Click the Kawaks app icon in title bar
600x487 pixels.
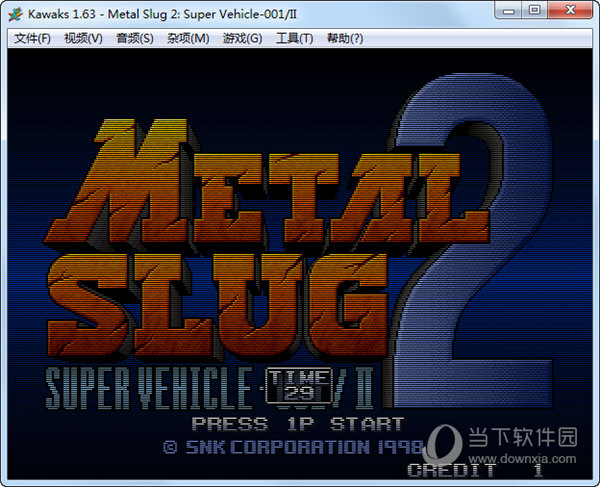coord(16,15)
